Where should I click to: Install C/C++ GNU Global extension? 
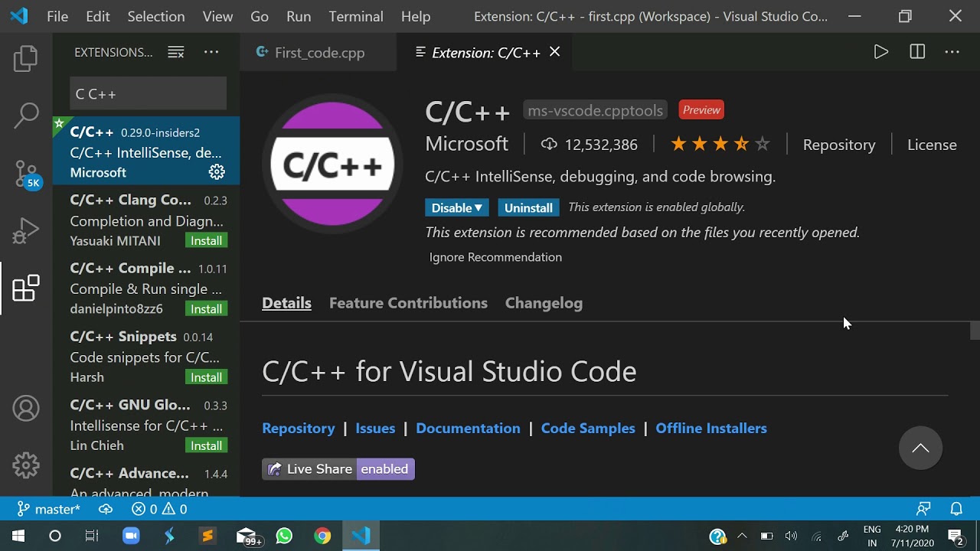tap(206, 445)
